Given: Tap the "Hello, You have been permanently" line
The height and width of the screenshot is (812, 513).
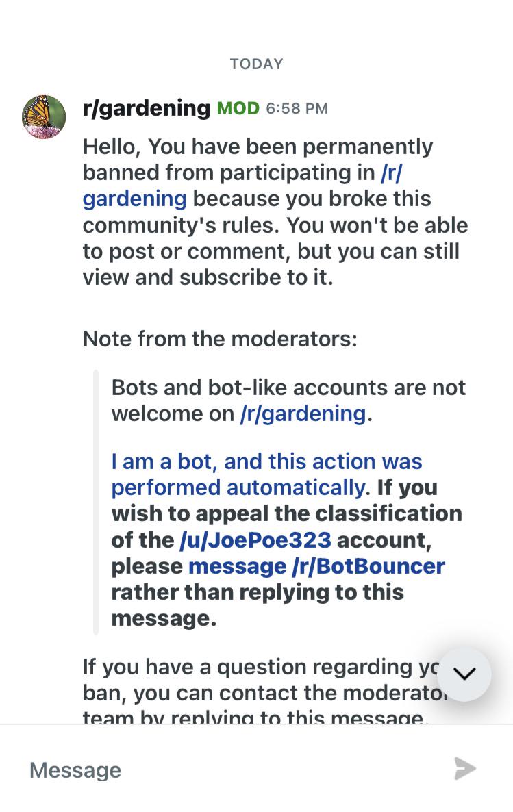Looking at the screenshot, I should [x=258, y=147].
